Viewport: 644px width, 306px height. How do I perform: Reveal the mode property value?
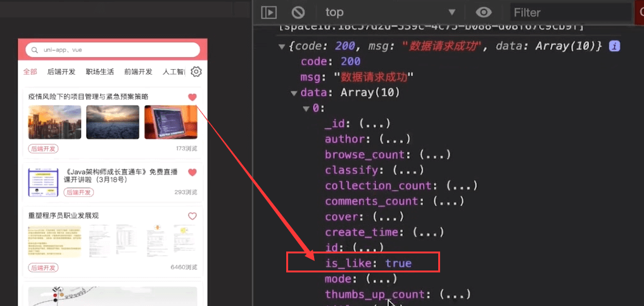(x=381, y=279)
